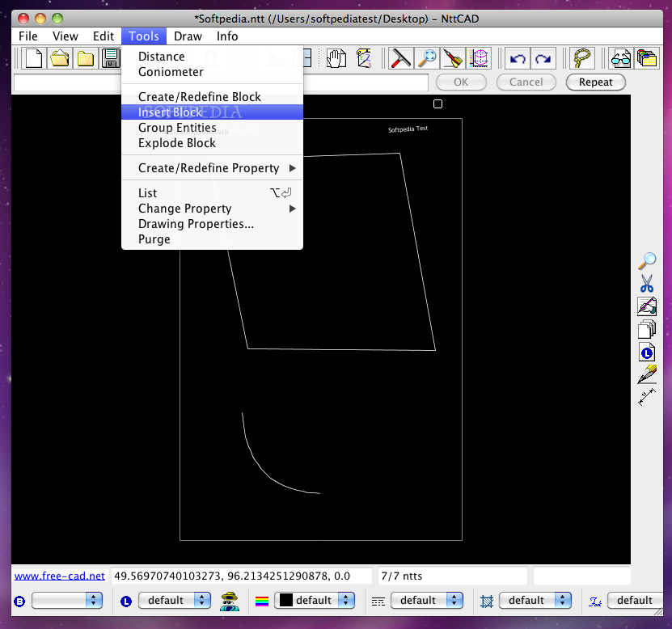Click the OK button

coord(461,82)
